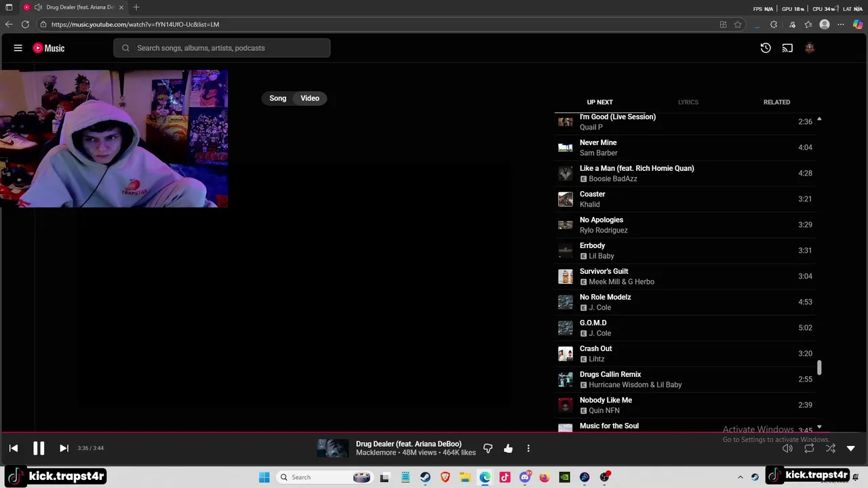
Task: Open the Macklemore artist link
Action: [376, 453]
